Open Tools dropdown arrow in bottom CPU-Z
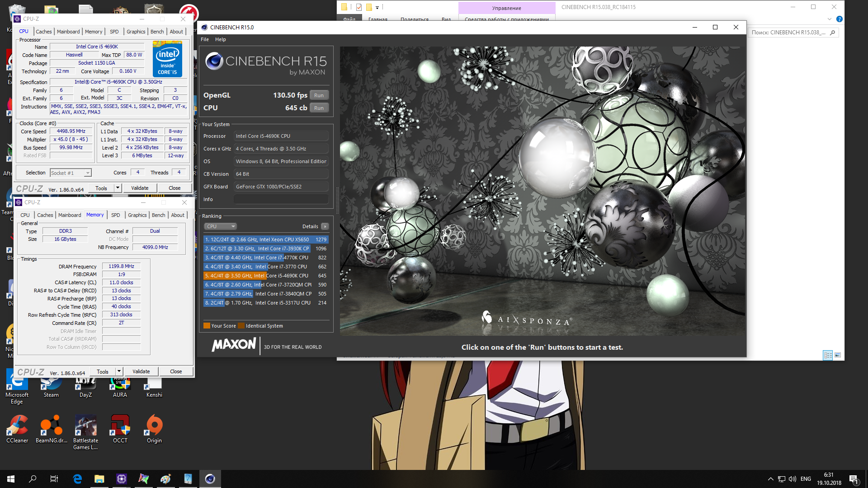The width and height of the screenshot is (868, 488). [119, 371]
